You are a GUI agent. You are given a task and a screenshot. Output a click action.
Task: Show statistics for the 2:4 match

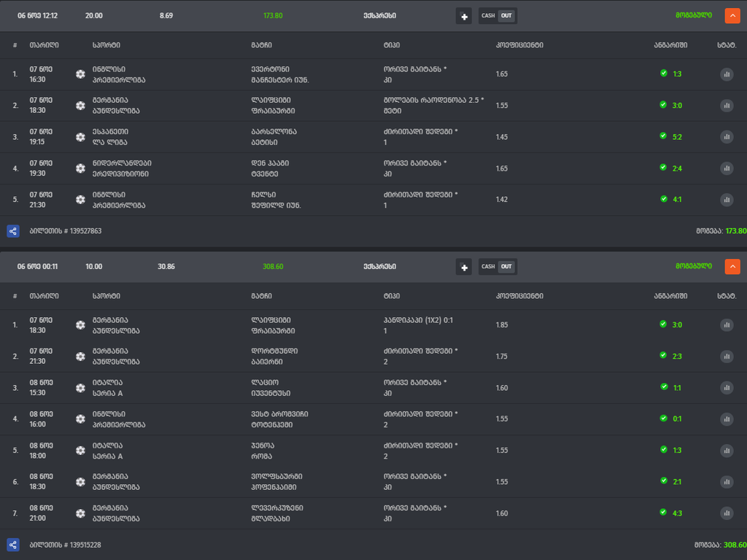point(727,168)
